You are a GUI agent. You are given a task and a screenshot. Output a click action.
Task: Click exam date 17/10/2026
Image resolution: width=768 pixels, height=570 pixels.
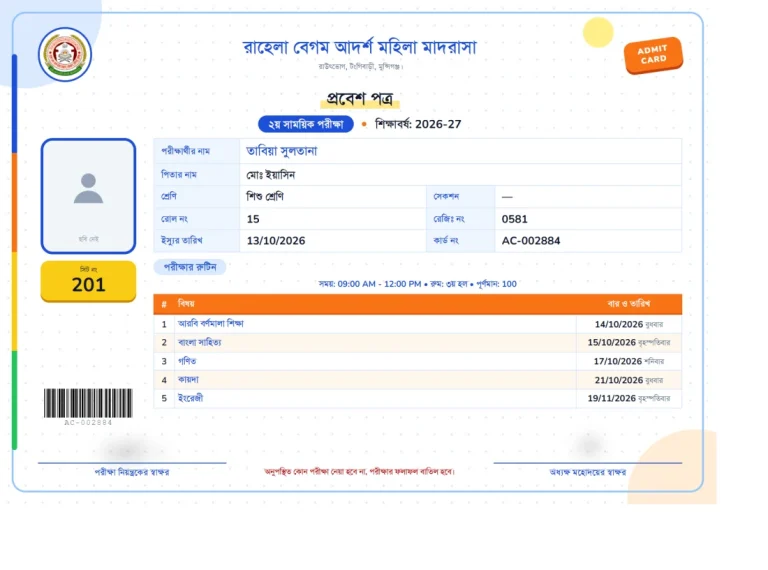(618, 361)
